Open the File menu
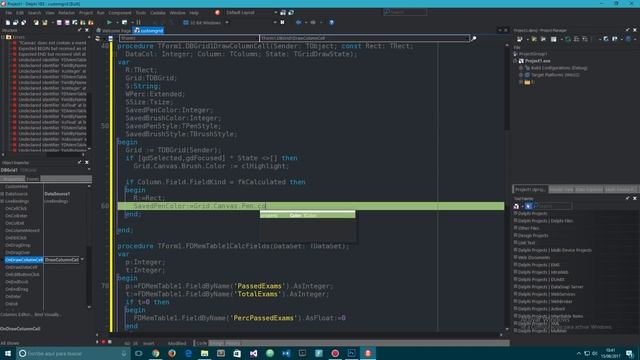This screenshot has width=640, height=360. pos(9,13)
